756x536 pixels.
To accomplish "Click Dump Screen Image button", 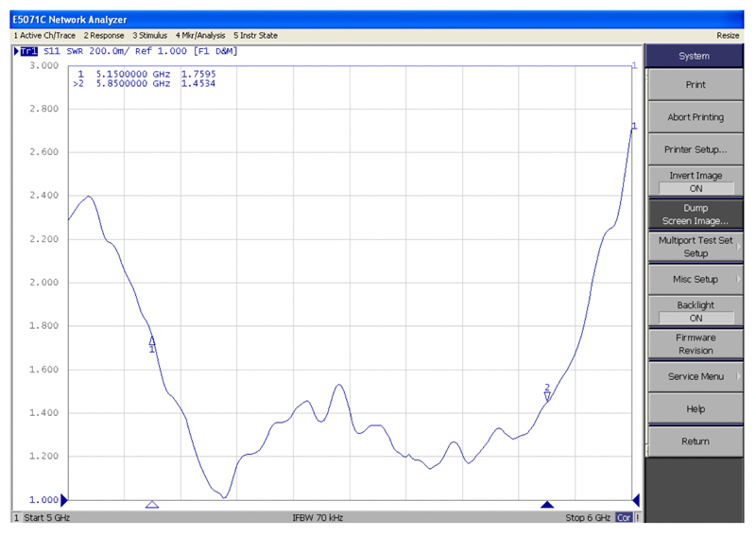I will 696,214.
